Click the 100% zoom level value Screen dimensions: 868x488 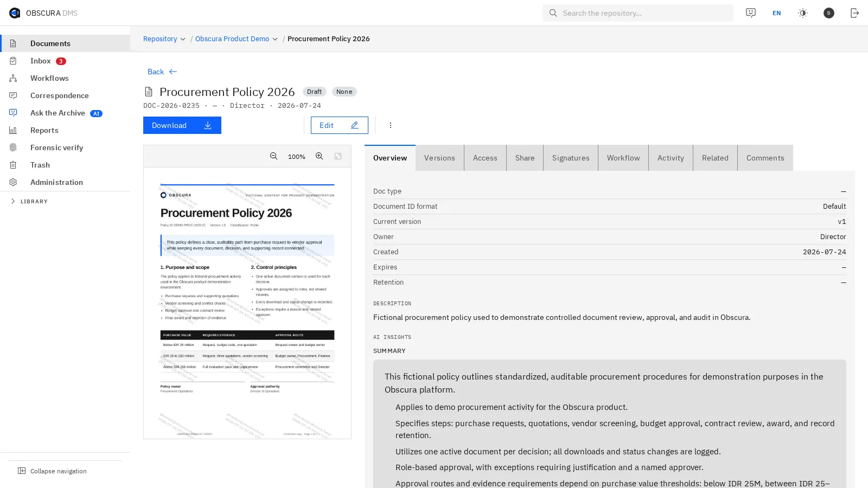[x=297, y=157]
